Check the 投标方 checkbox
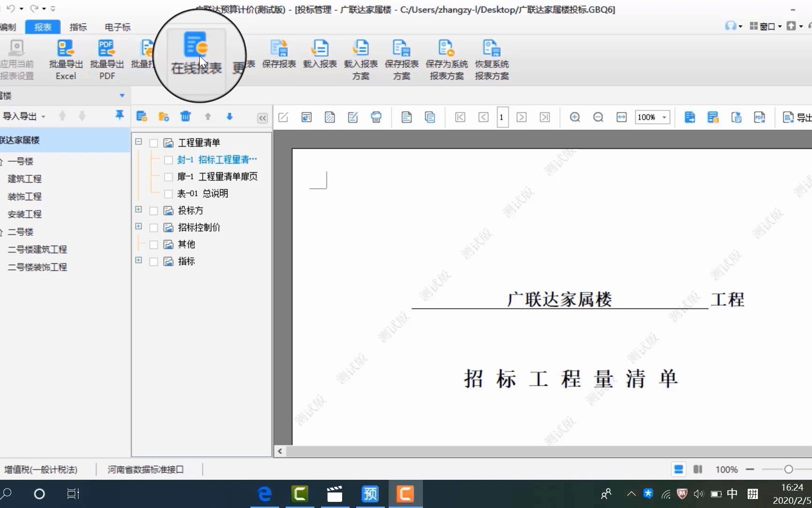 [x=153, y=211]
